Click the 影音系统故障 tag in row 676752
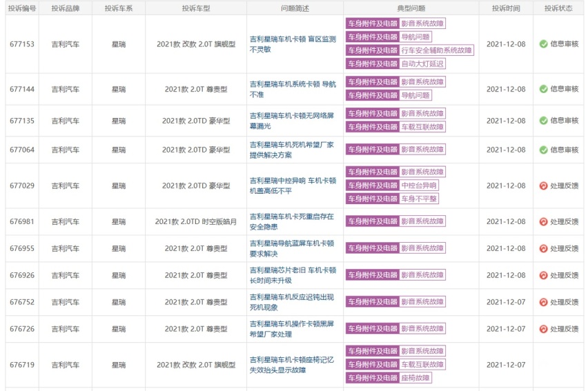Viewport: 588px width, 391px height. (422, 302)
